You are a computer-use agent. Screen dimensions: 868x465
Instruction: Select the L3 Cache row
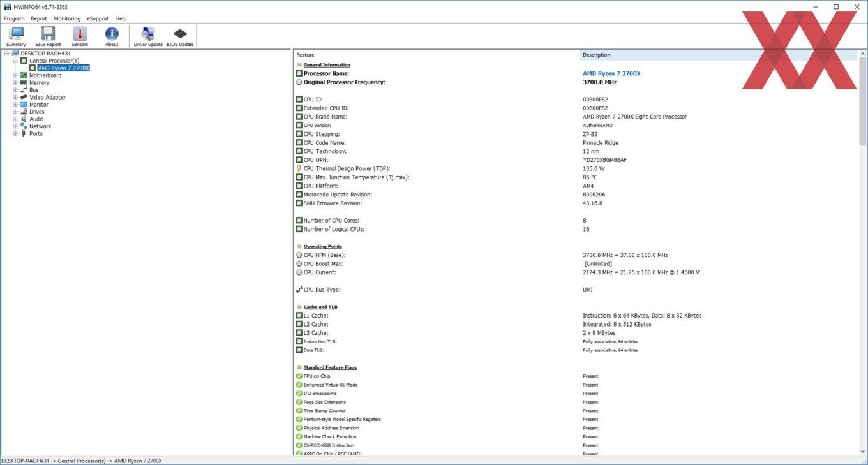coord(576,333)
